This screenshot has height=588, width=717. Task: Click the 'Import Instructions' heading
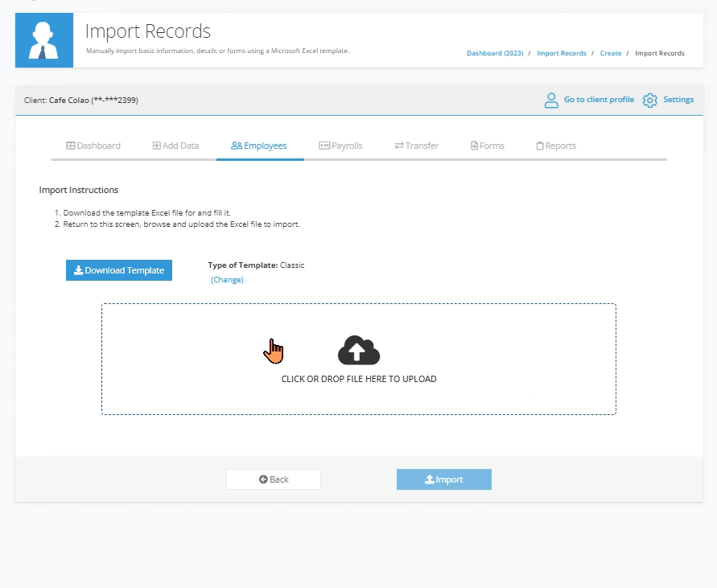pyautogui.click(x=79, y=190)
